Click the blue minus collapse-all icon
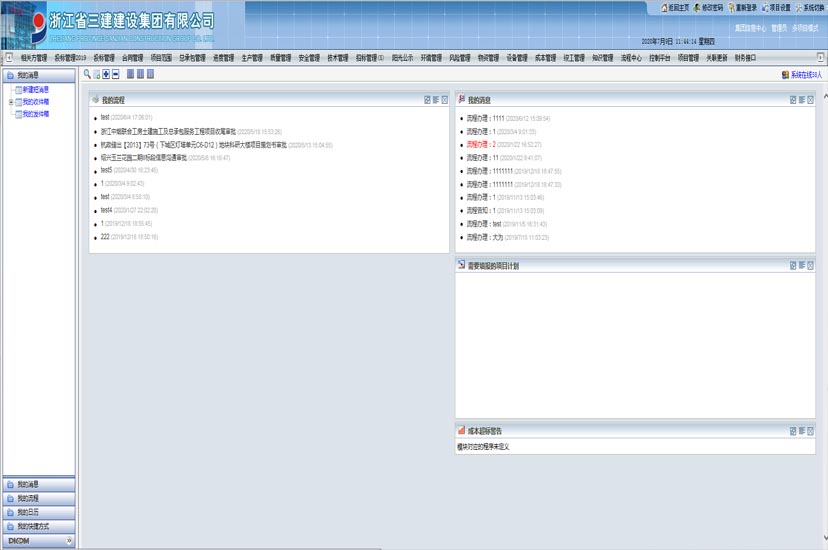 (116, 75)
